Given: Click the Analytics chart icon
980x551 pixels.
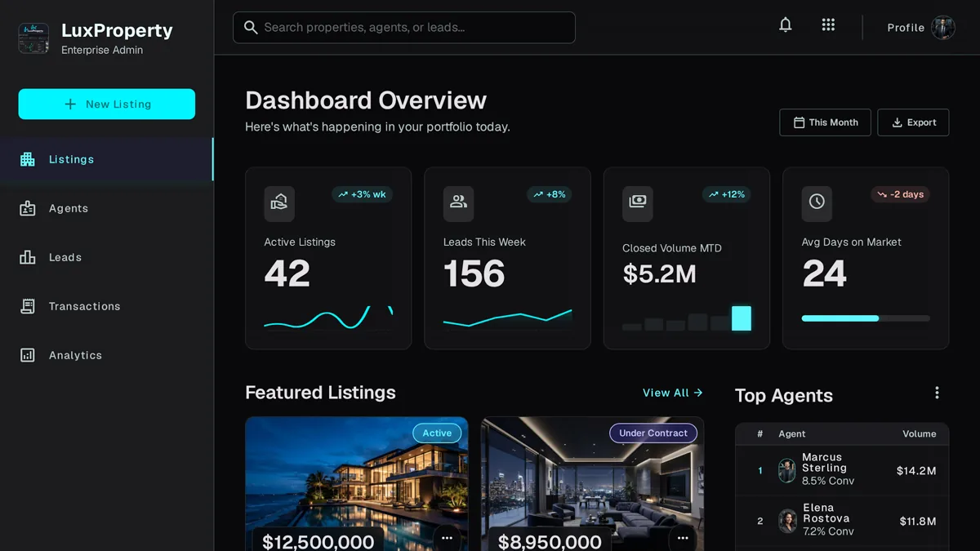Looking at the screenshot, I should tap(28, 355).
